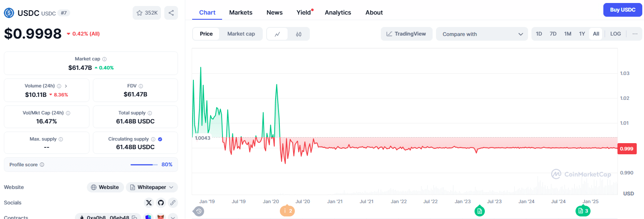Set chart range to 1D
The width and height of the screenshot is (644, 219).
539,34
